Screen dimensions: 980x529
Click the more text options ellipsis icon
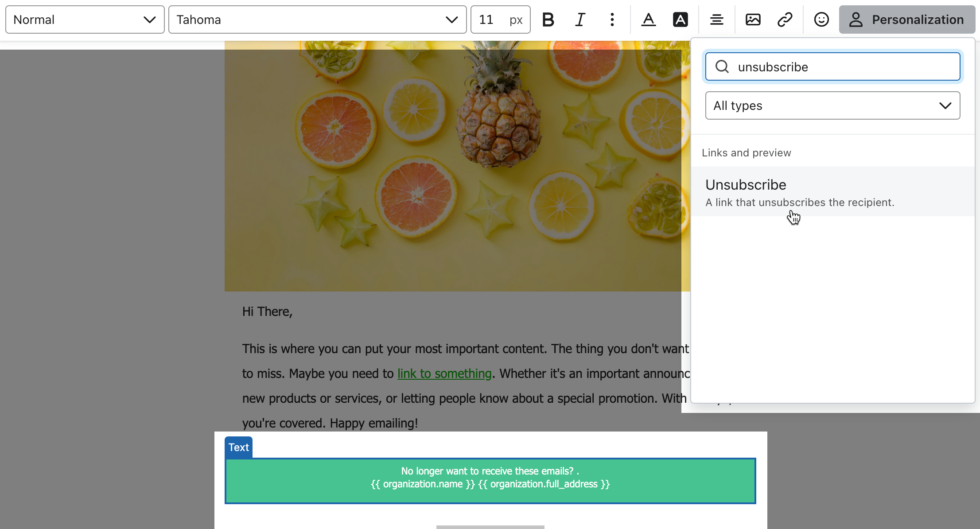pyautogui.click(x=611, y=19)
